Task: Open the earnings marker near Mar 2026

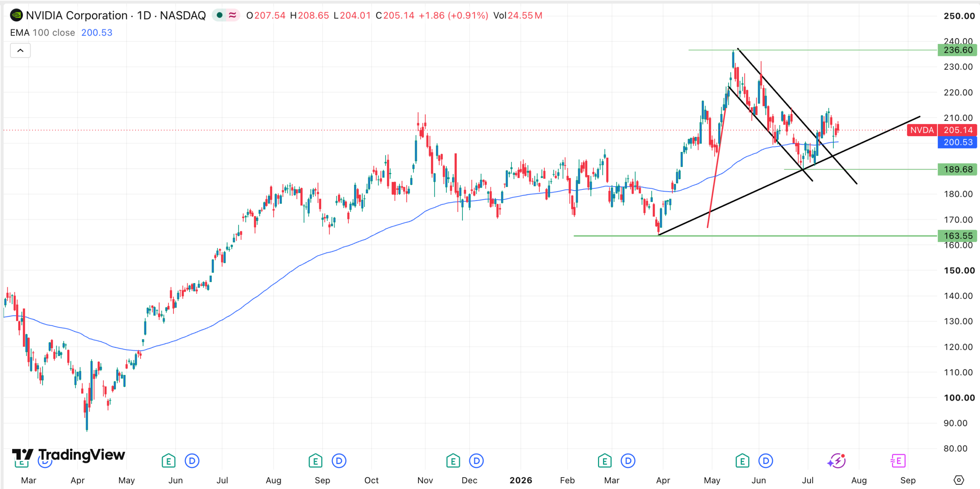Action: [604, 461]
